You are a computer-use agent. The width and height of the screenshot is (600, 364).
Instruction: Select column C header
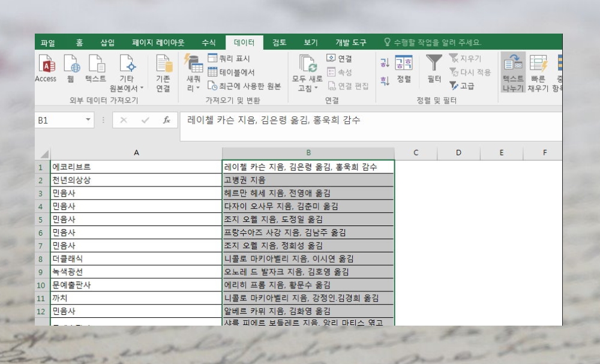tap(416, 153)
